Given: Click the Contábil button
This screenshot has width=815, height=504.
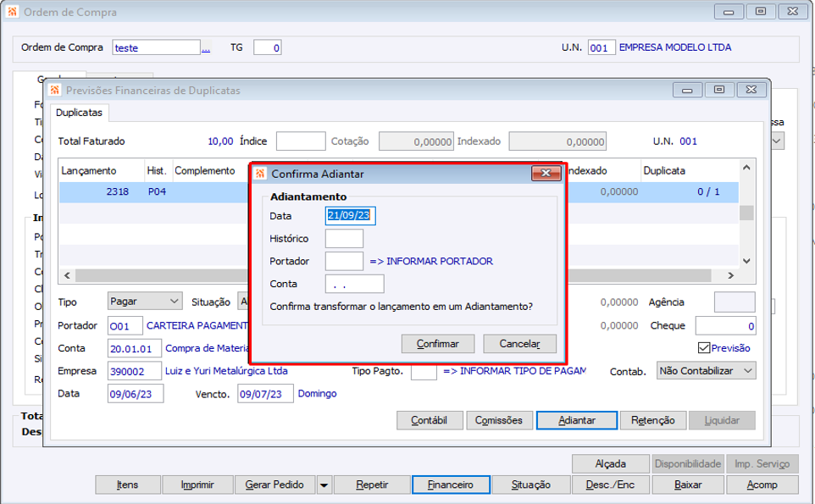Looking at the screenshot, I should tap(430, 420).
